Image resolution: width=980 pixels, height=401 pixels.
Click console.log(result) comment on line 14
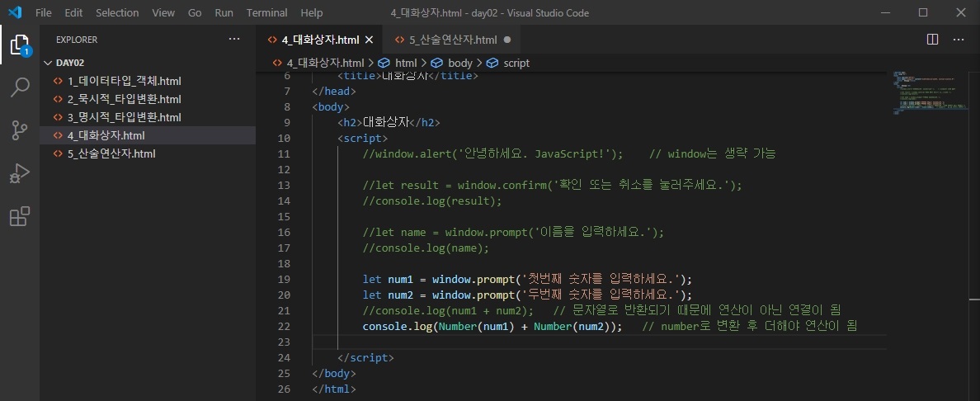pos(432,200)
